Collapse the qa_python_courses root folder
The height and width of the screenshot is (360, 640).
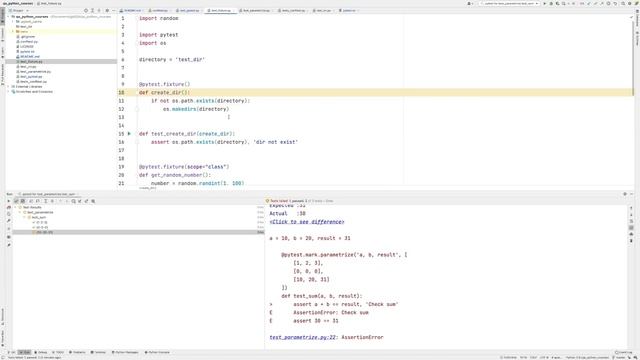coord(9,17)
